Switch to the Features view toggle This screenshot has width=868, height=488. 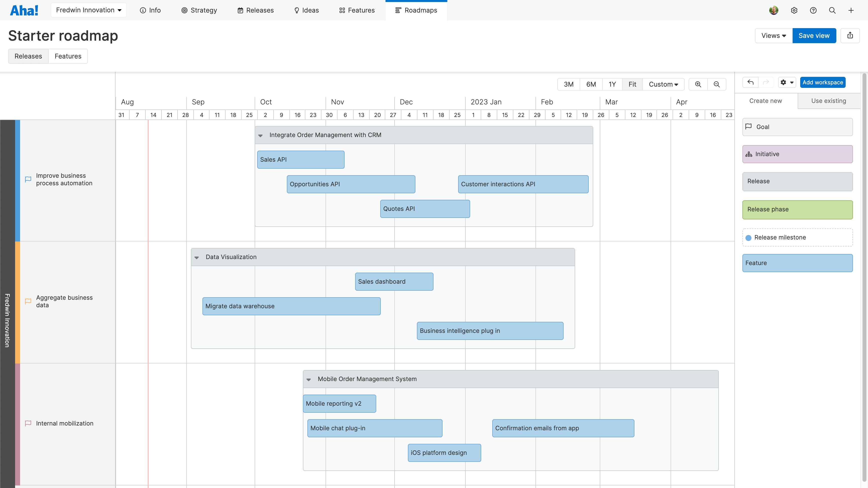pyautogui.click(x=68, y=56)
